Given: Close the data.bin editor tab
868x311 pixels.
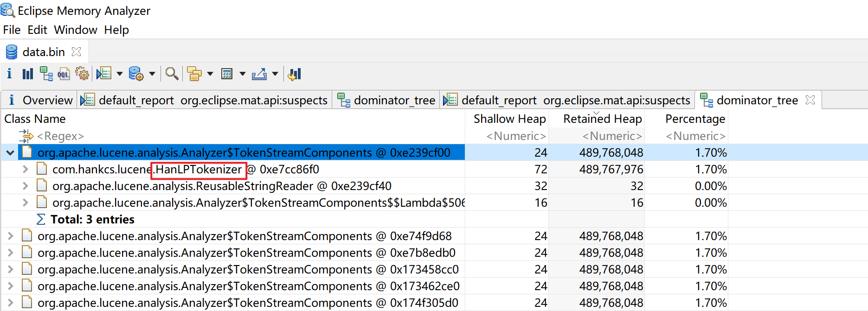Looking at the screenshot, I should click(x=77, y=51).
